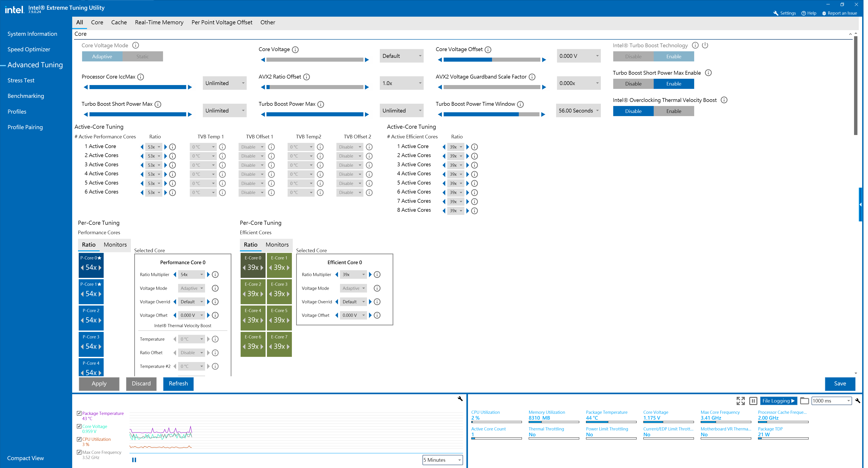The image size is (868, 468).
Task: Open monitor panel wrench settings at right
Action: [858, 400]
